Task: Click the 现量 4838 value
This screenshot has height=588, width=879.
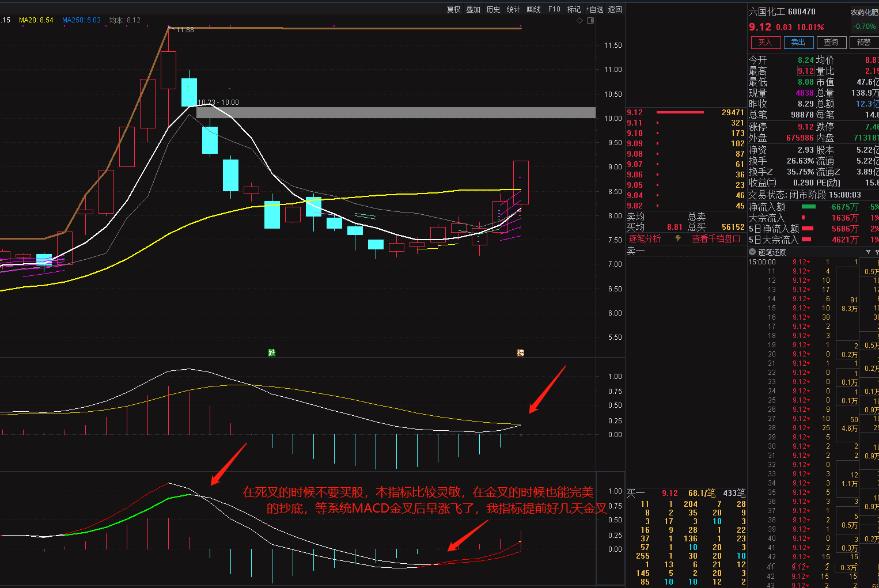Action: pyautogui.click(x=805, y=93)
